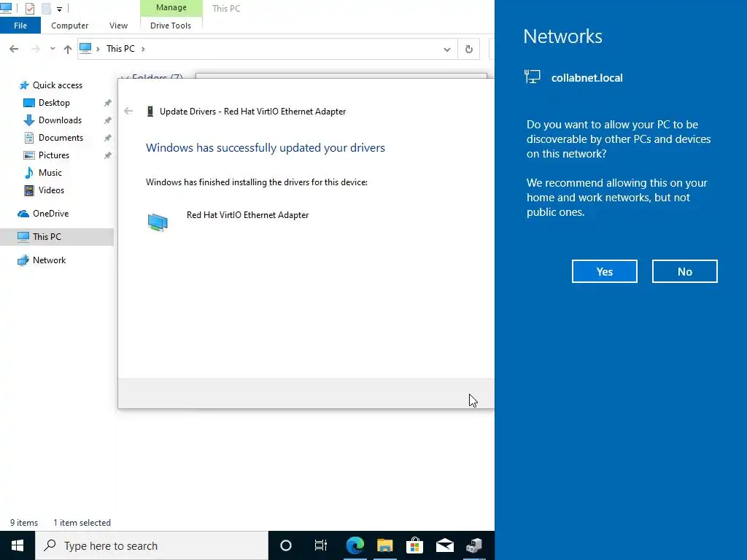Click the pin icon next to Desktop
The height and width of the screenshot is (560, 747).
(108, 103)
